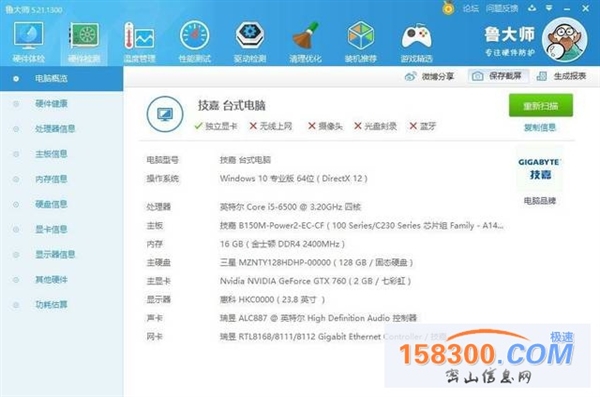Click the GIGABYTE 技嘉 brand logo
The height and width of the screenshot is (397, 600).
click(x=540, y=168)
